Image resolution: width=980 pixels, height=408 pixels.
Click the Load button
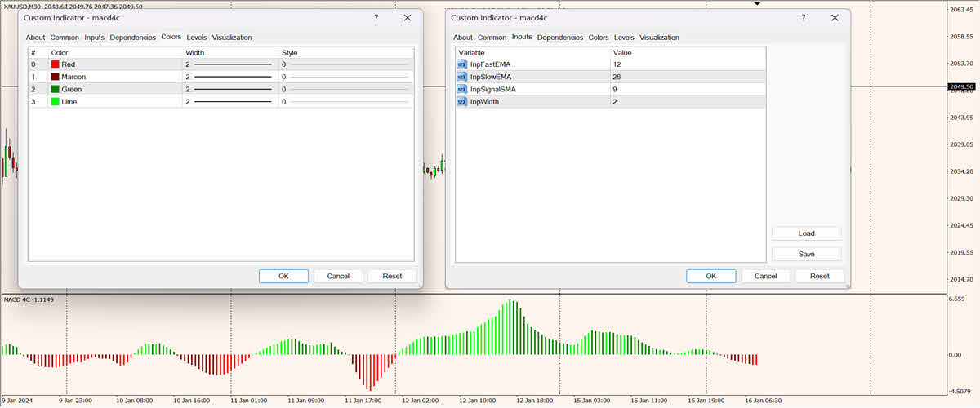(806, 233)
